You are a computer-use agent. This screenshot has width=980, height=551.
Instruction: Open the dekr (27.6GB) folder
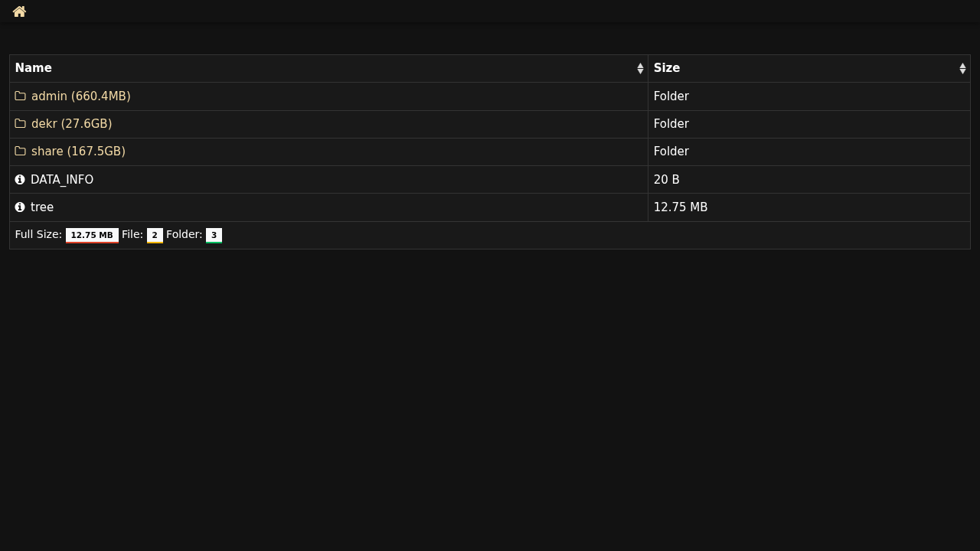pyautogui.click(x=71, y=124)
